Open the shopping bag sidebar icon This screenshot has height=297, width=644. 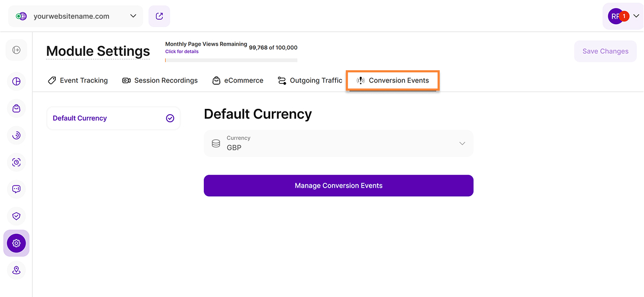(16, 108)
